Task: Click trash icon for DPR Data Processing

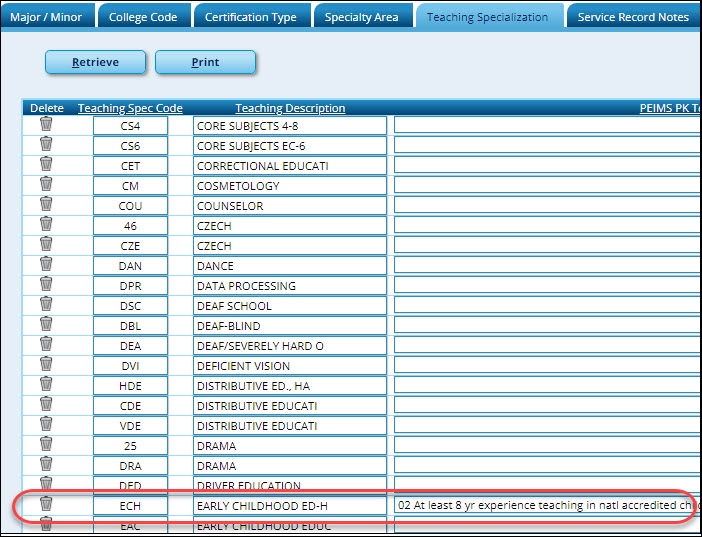Action: tap(46, 284)
